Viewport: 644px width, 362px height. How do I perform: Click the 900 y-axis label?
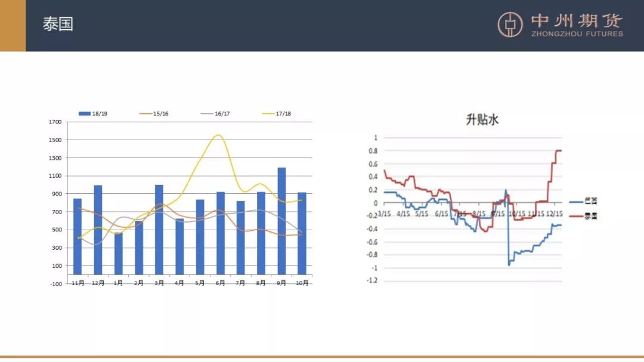57,194
